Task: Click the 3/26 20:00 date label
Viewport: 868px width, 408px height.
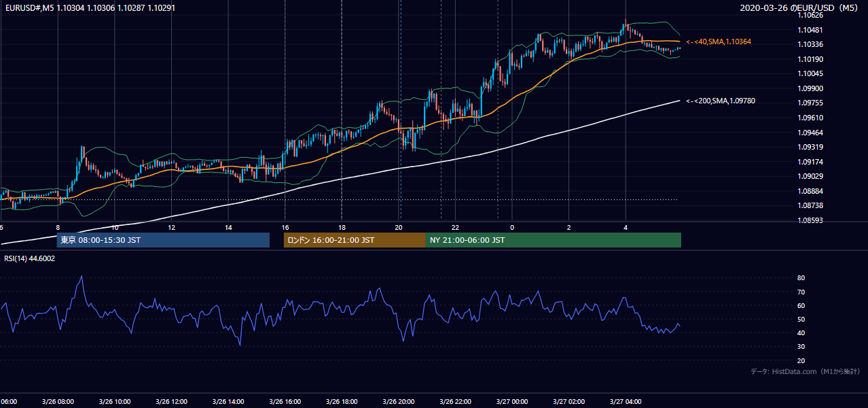Action: [399, 401]
